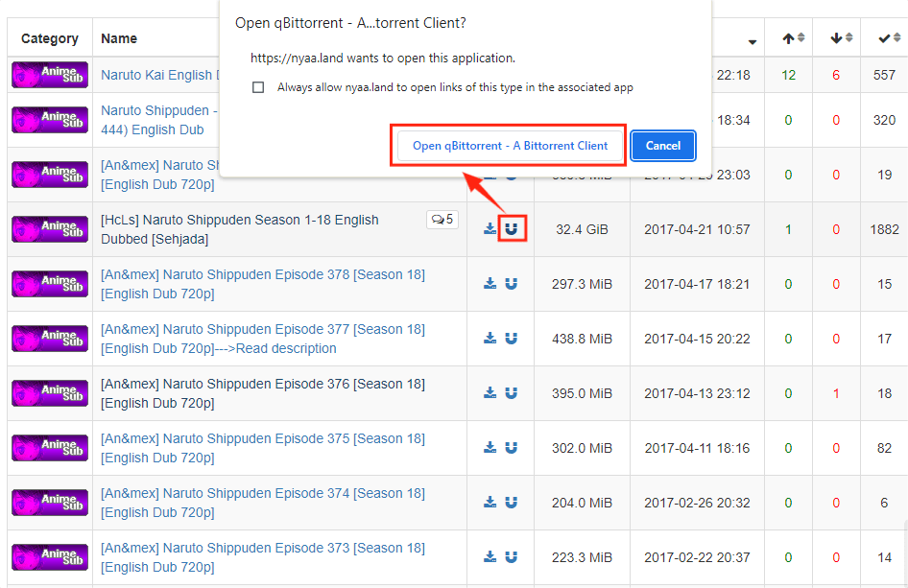Download torrent file for Episode 374
This screenshot has width=908, height=588.
(490, 503)
